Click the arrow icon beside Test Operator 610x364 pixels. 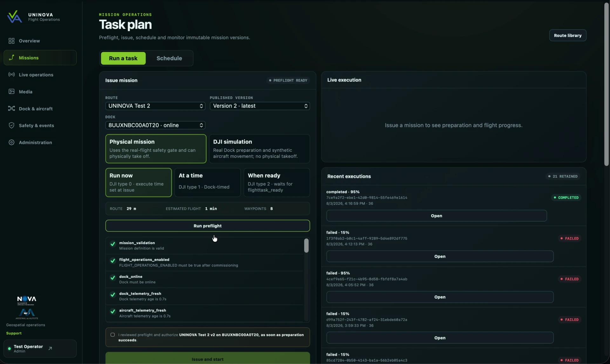pyautogui.click(x=50, y=348)
